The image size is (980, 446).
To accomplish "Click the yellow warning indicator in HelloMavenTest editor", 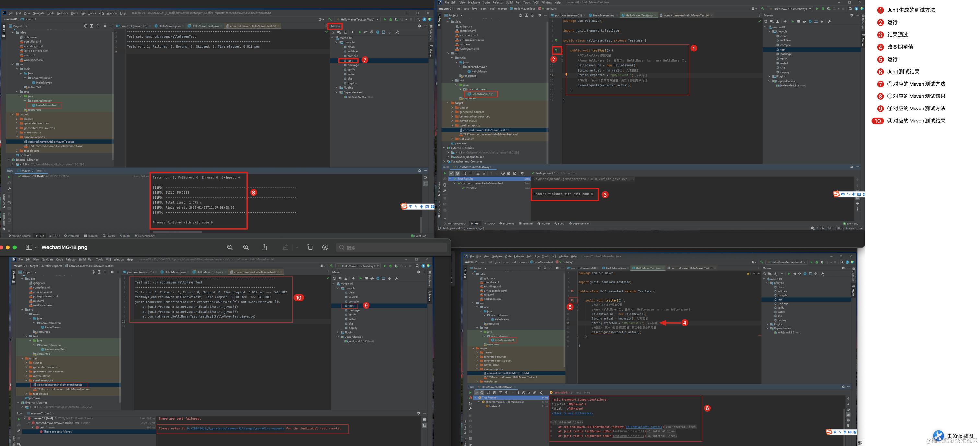I will tap(748, 273).
